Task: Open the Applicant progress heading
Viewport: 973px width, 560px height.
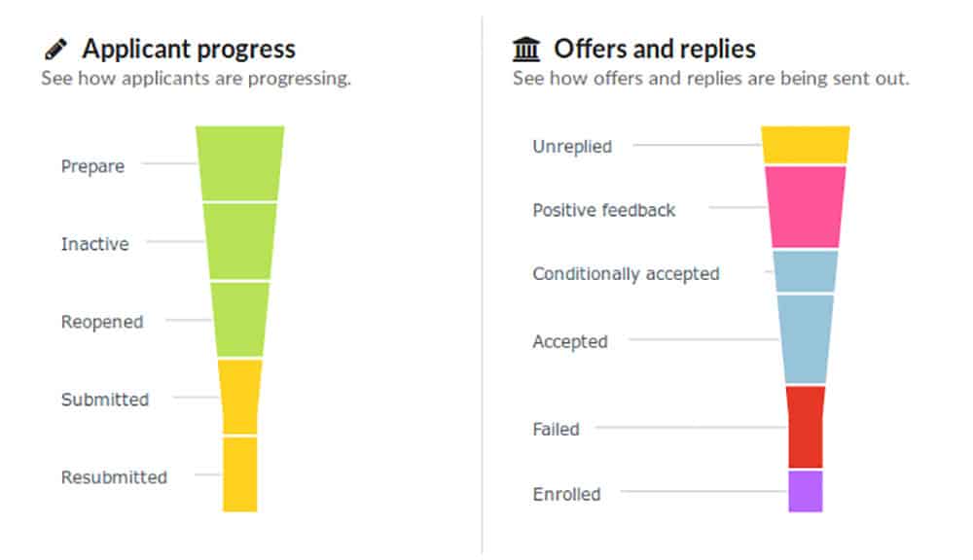Action: point(189,49)
